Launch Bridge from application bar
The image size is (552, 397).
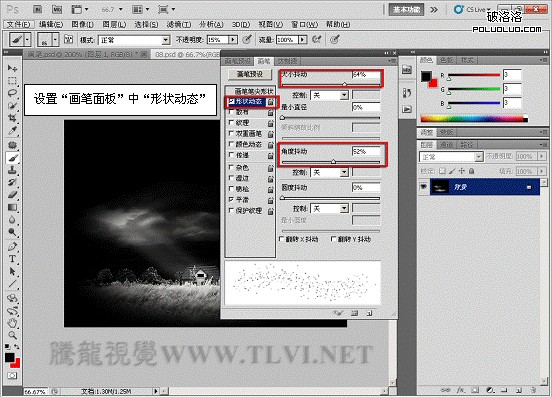point(37,9)
